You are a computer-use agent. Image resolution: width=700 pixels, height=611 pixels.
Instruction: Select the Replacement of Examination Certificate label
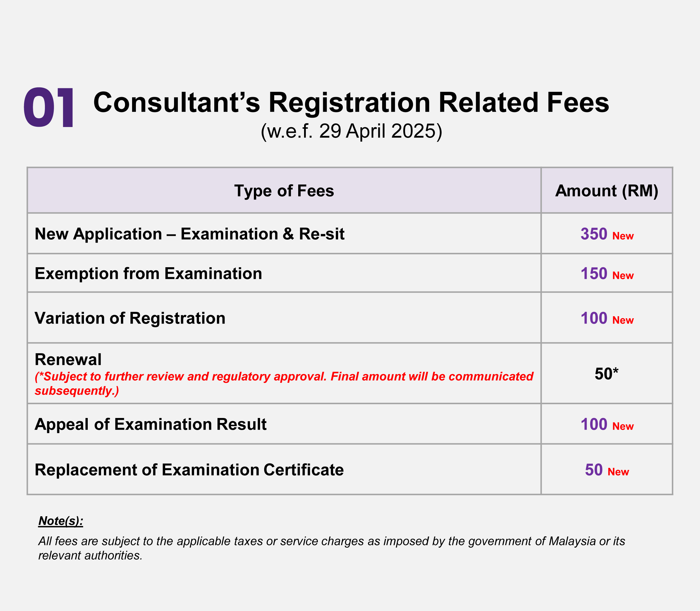coord(189,470)
